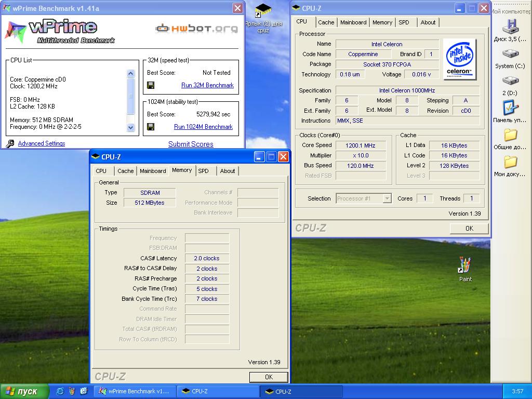Click the Bank Cycle Time 7 clocks field

click(207, 299)
